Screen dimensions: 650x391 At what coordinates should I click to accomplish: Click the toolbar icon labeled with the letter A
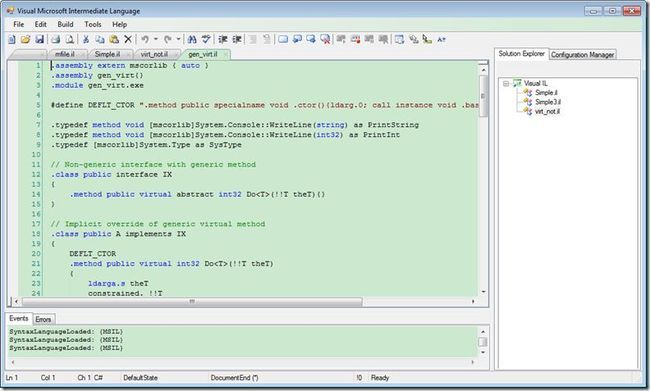click(x=441, y=39)
